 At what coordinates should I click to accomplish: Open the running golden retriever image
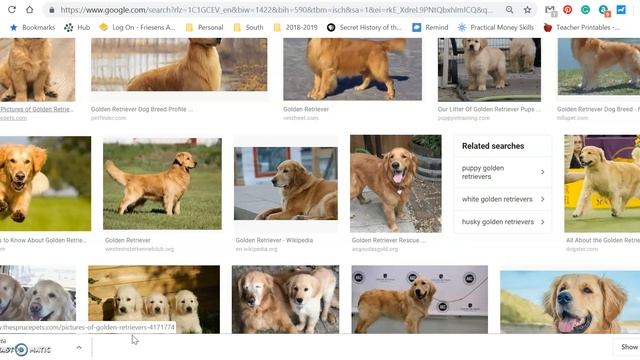[x=45, y=184]
